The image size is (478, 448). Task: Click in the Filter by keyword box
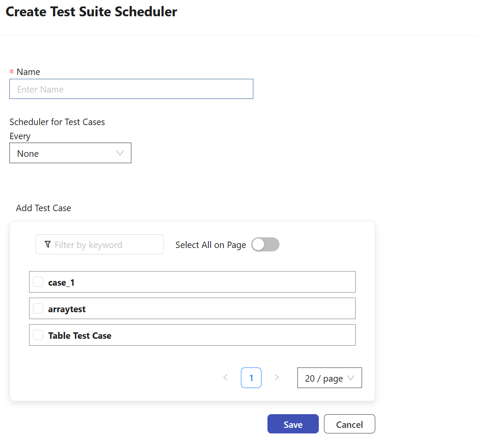click(105, 245)
